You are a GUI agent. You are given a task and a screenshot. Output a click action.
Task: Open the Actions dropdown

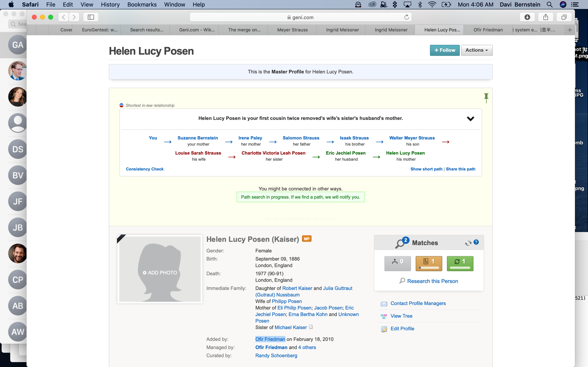[477, 50]
